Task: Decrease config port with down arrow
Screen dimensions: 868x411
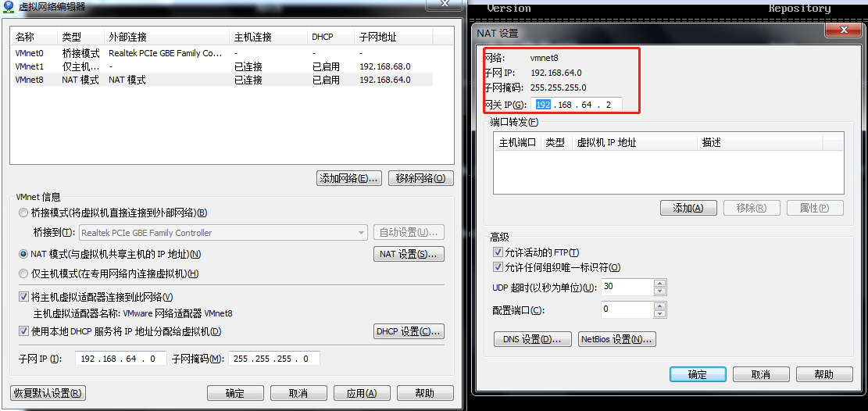Action: 659,314
